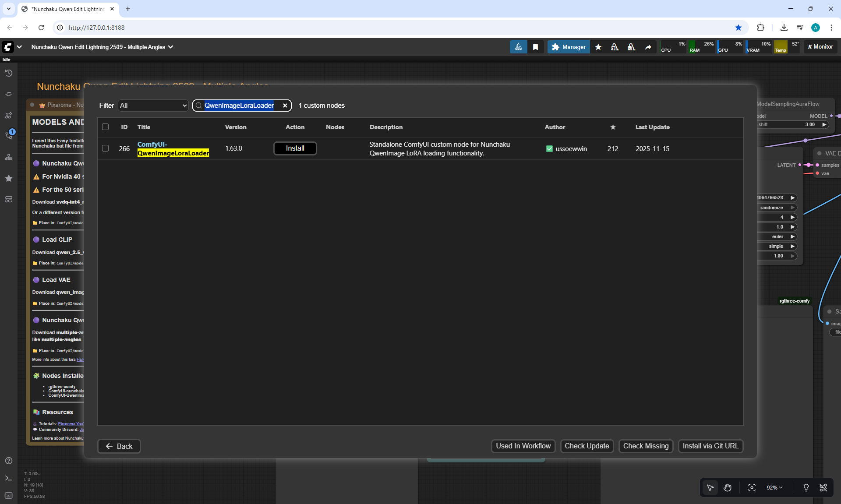Viewport: 841px width, 504px height.
Task: Click the share arrow icon in toolbar
Action: tap(648, 47)
